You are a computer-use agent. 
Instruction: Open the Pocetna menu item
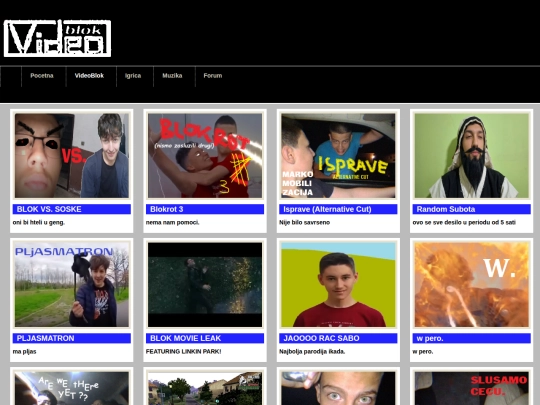(42, 75)
